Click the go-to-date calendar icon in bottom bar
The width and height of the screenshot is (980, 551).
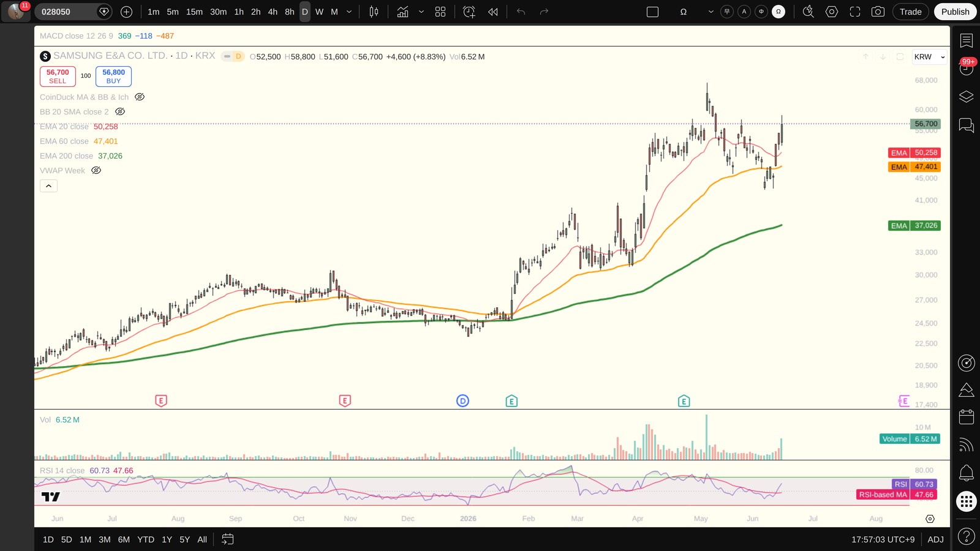tap(227, 539)
